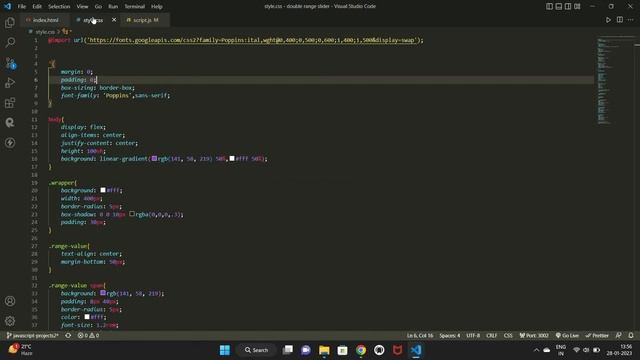
Task: Click Ln 6, Col 16 cursor position
Action: (420, 336)
